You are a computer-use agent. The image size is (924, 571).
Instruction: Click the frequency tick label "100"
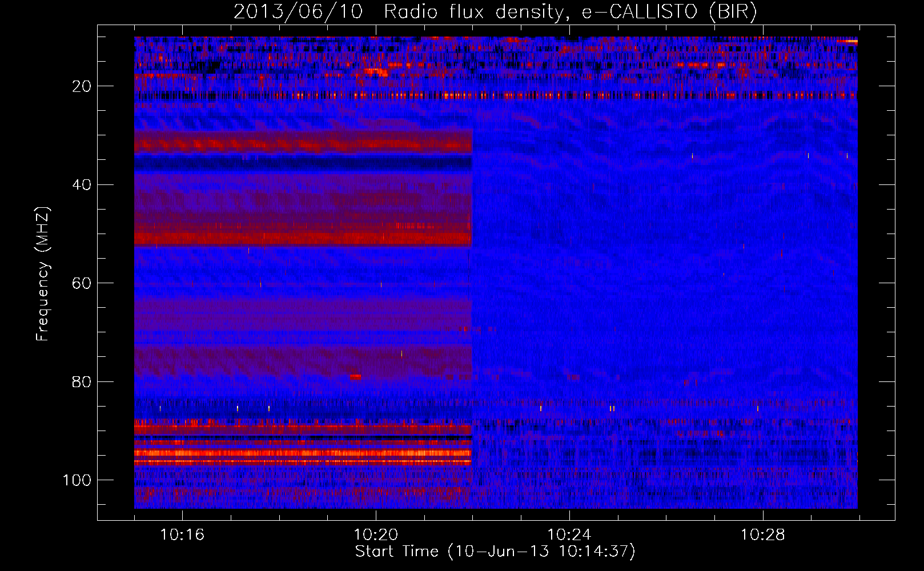point(77,480)
